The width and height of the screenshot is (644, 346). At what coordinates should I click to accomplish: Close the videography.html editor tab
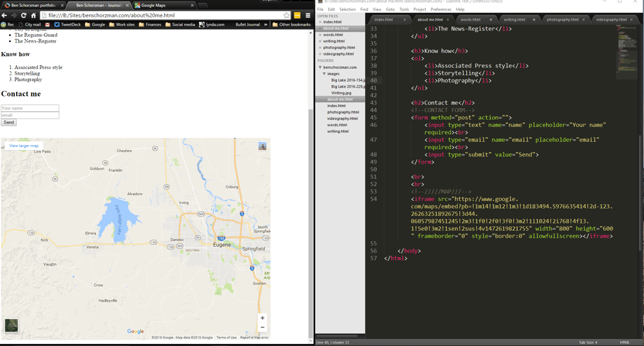(631, 19)
